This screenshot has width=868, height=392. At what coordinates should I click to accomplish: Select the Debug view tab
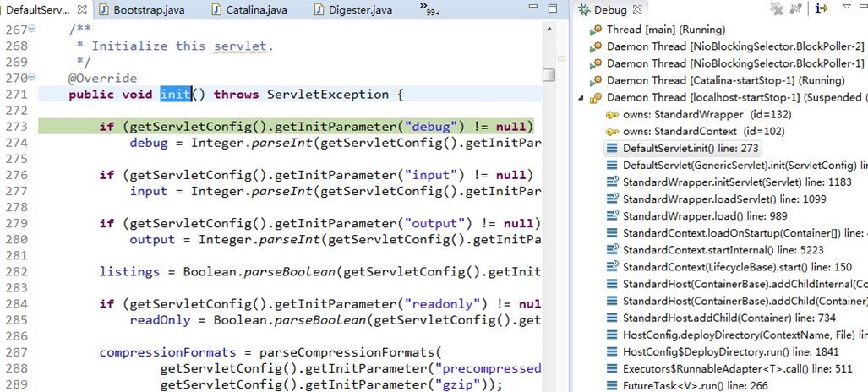(610, 9)
